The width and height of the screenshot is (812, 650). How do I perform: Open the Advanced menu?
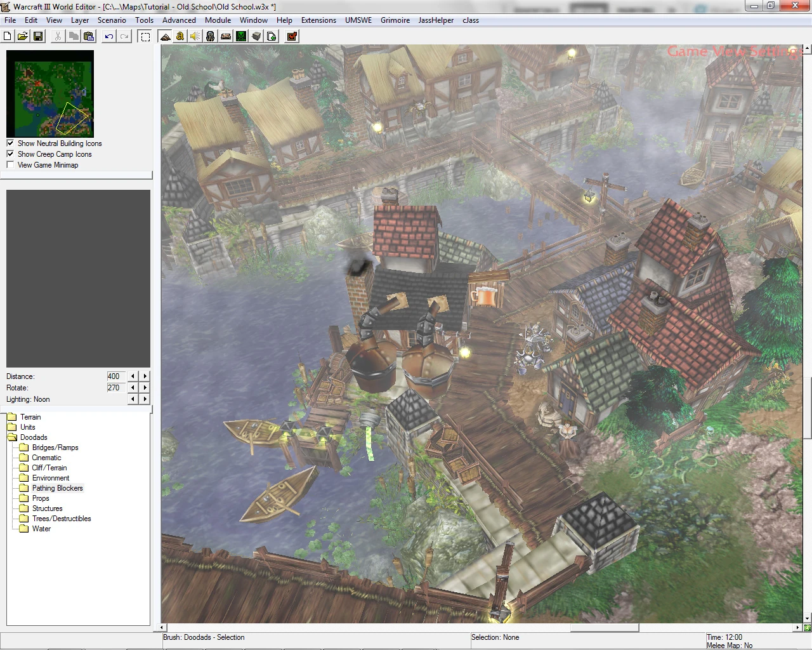pyautogui.click(x=179, y=20)
